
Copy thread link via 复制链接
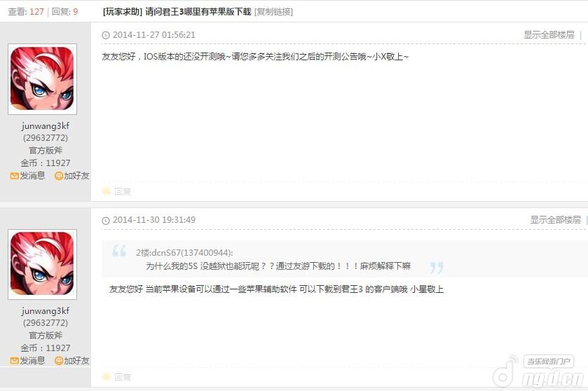point(273,12)
